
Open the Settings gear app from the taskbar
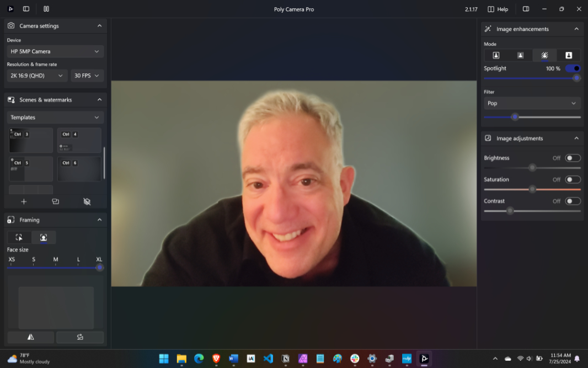pyautogui.click(x=372, y=359)
